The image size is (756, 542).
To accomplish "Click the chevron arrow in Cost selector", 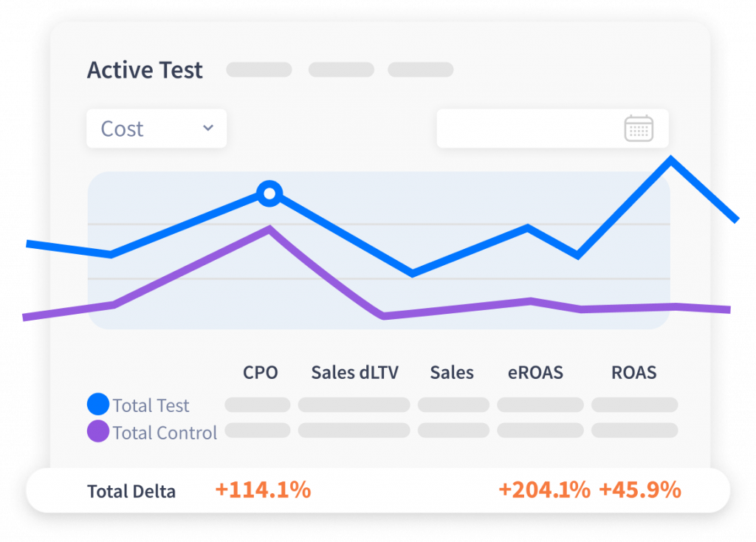I will click(x=208, y=128).
